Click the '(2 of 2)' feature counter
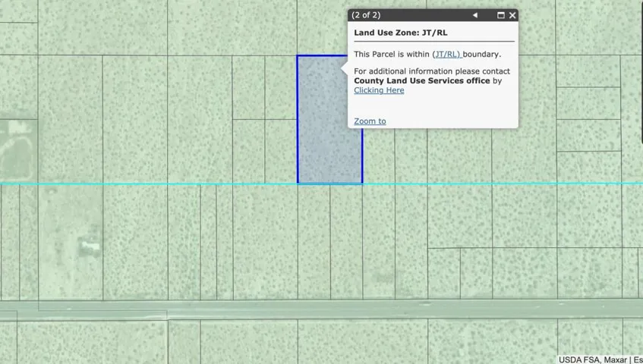643x364 pixels. pyautogui.click(x=366, y=15)
